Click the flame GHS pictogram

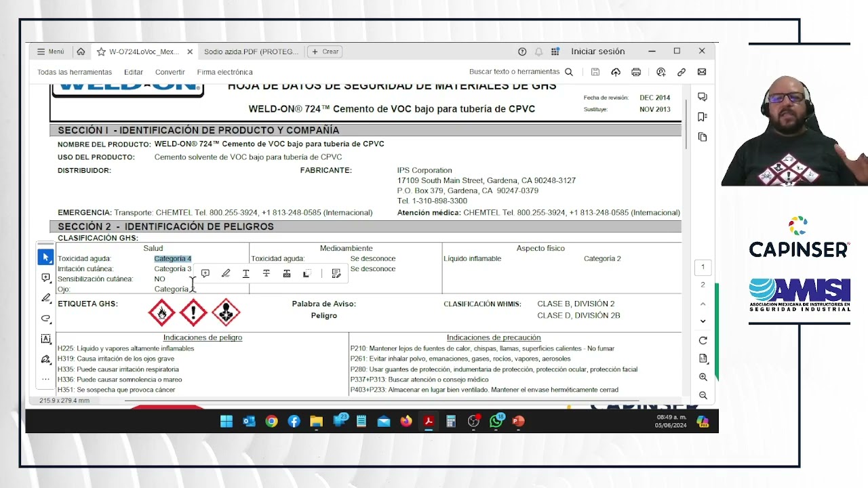click(161, 312)
